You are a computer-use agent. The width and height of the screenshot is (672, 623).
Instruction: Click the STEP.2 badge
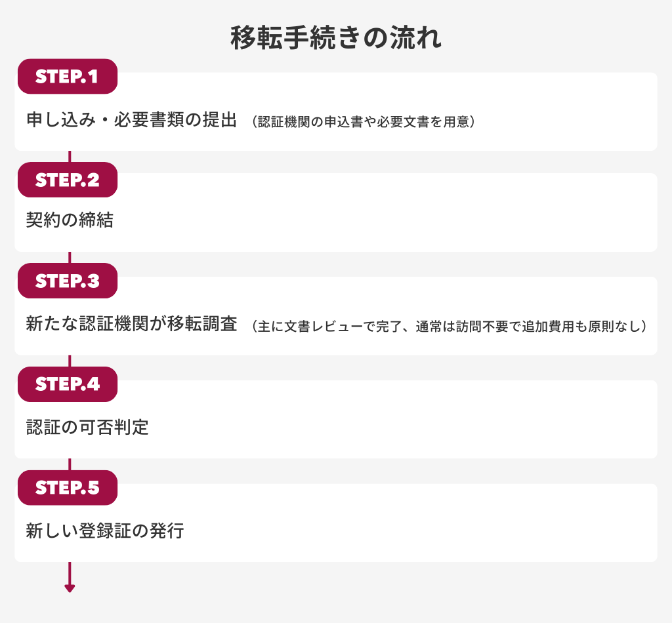67,180
